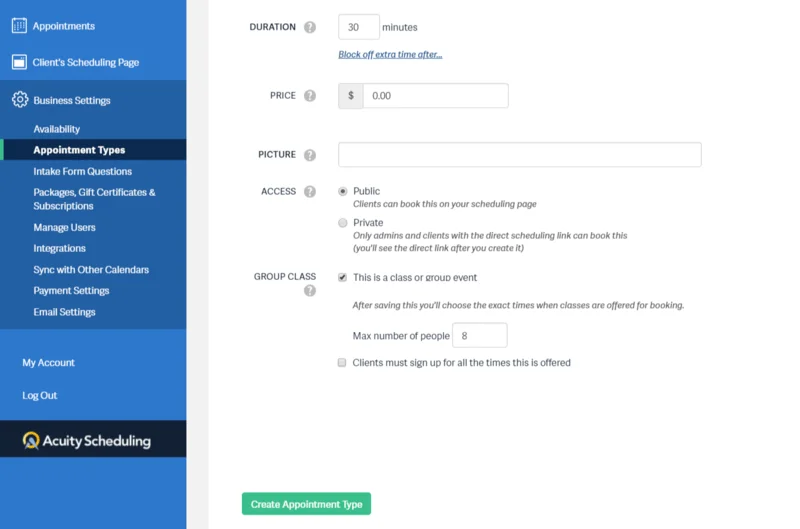Click the Log Out link
This screenshot has width=800, height=529.
pyautogui.click(x=40, y=396)
